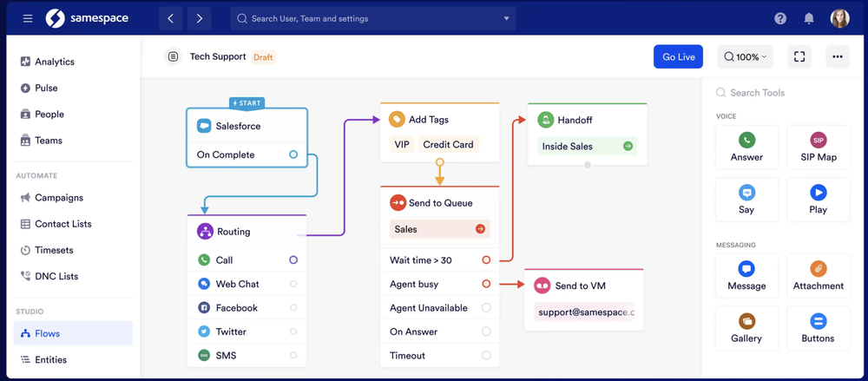
Task: Select the Web Chat output connector
Action: [293, 284]
